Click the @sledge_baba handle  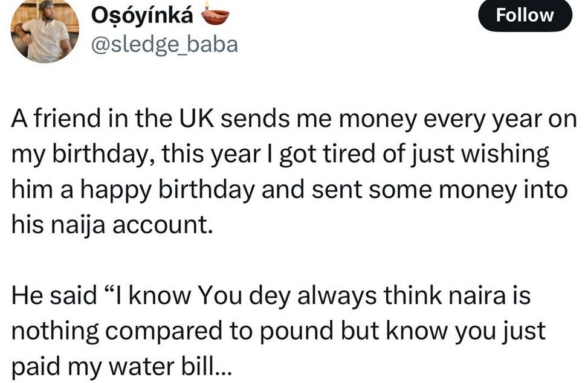tap(163, 43)
